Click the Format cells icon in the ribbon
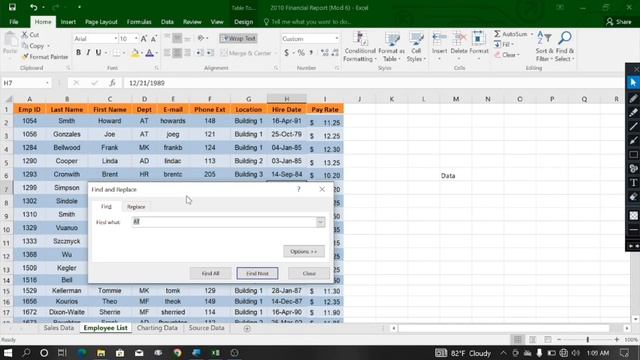Screen dimensions: 640x360 point(478,40)
